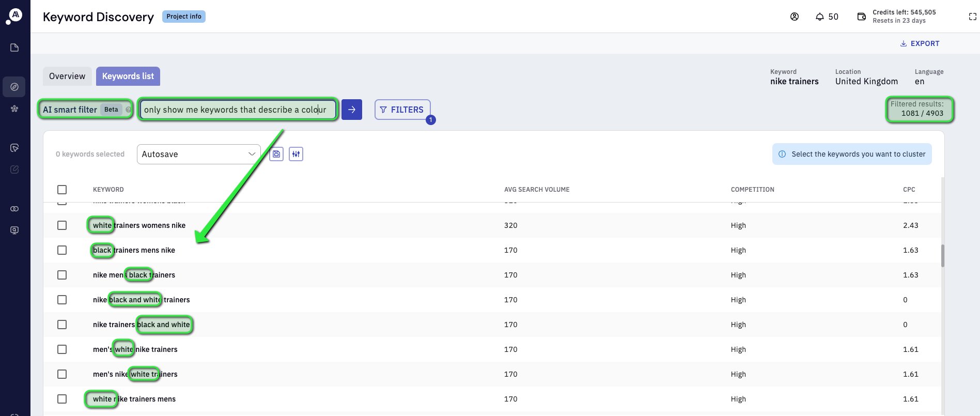Open the cluster dots icon in the sidebar
This screenshot has height=416, width=980.
click(x=14, y=109)
